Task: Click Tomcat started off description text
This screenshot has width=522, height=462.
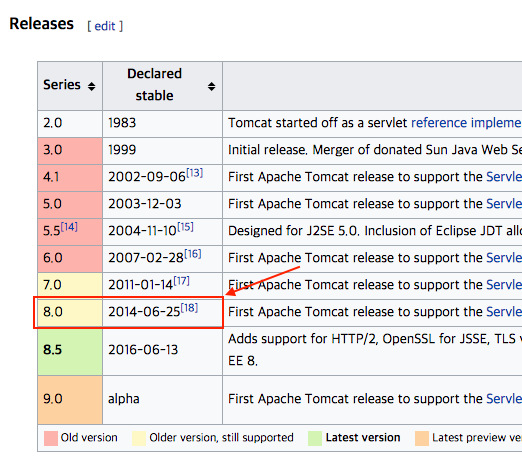Action: pyautogui.click(x=318, y=123)
